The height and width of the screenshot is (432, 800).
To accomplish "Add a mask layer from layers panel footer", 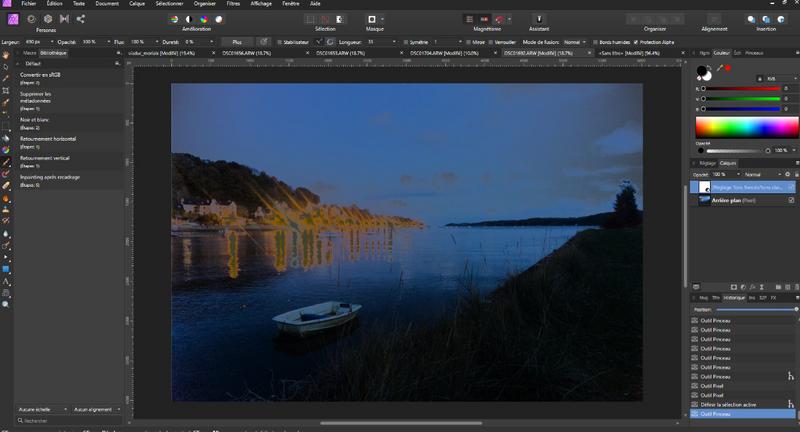I will pyautogui.click(x=734, y=287).
